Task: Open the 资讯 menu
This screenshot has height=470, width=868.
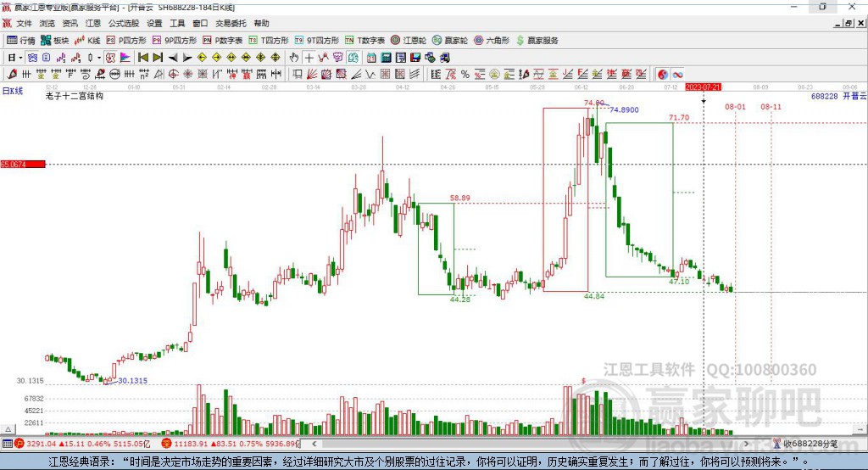Action: point(70,23)
